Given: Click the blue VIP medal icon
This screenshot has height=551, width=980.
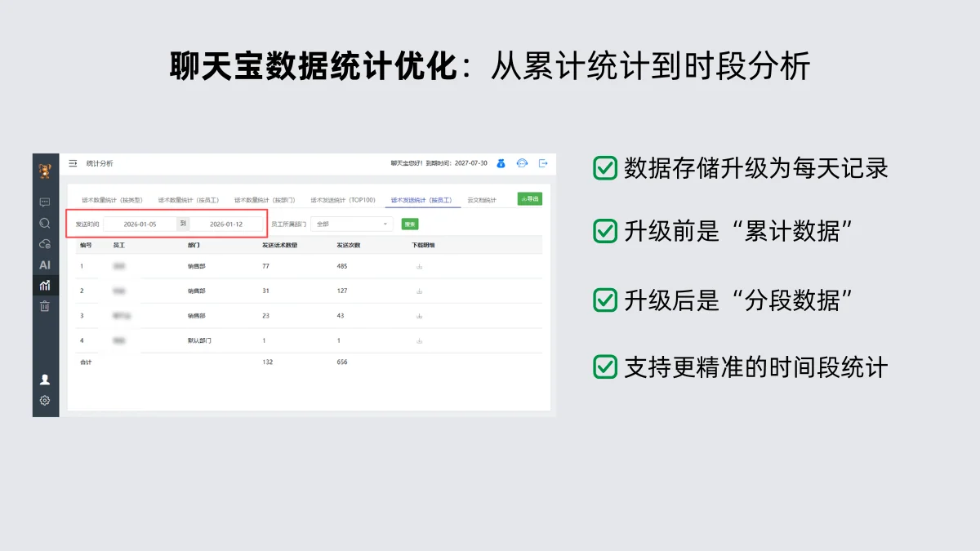Looking at the screenshot, I should click(501, 163).
